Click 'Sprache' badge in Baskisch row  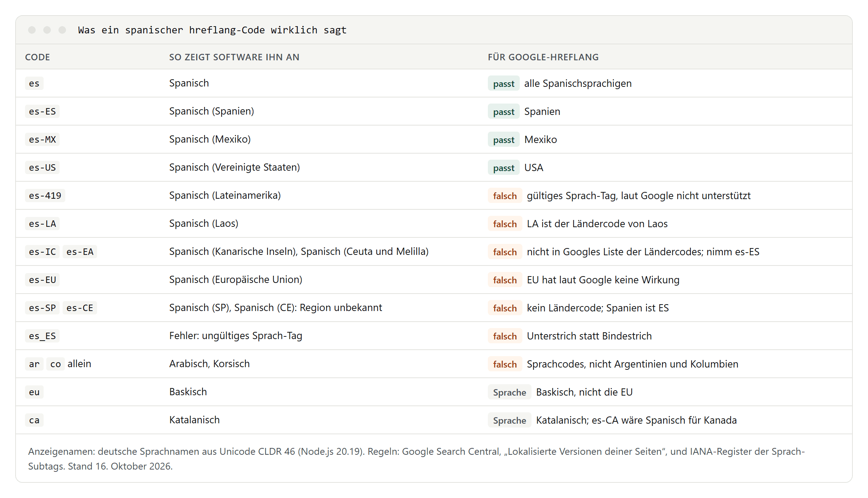tap(509, 392)
